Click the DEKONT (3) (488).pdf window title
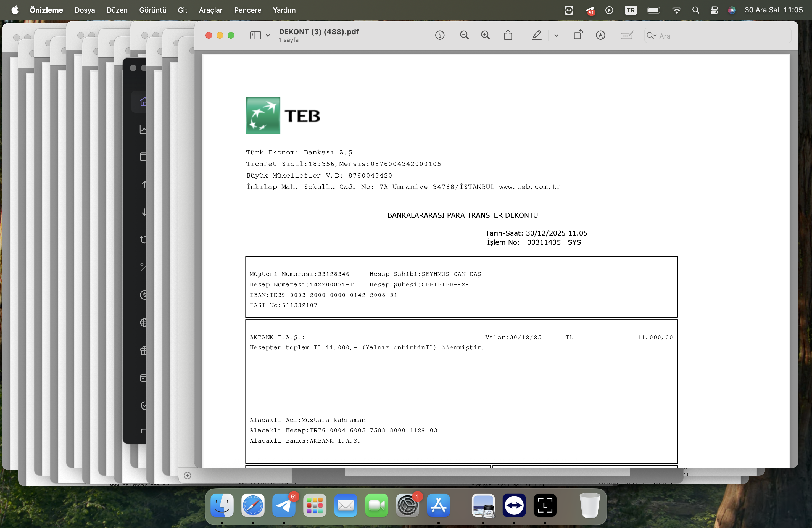Screen dimensions: 812x528 pyautogui.click(x=319, y=32)
